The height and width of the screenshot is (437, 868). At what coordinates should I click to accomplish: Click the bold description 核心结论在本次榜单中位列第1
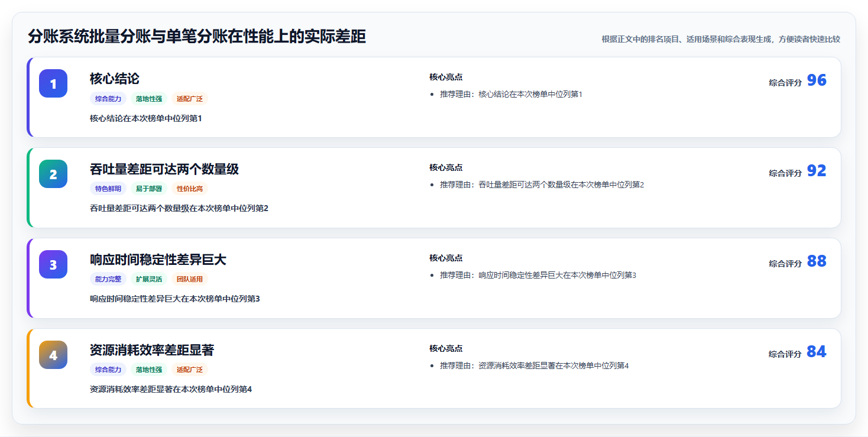tap(146, 118)
